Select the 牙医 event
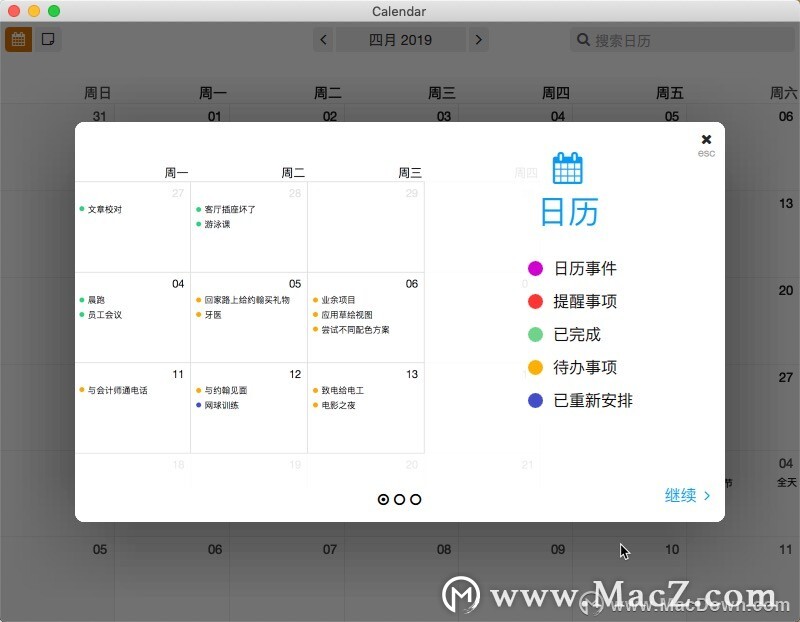Viewport: 800px width, 622px height. [209, 315]
